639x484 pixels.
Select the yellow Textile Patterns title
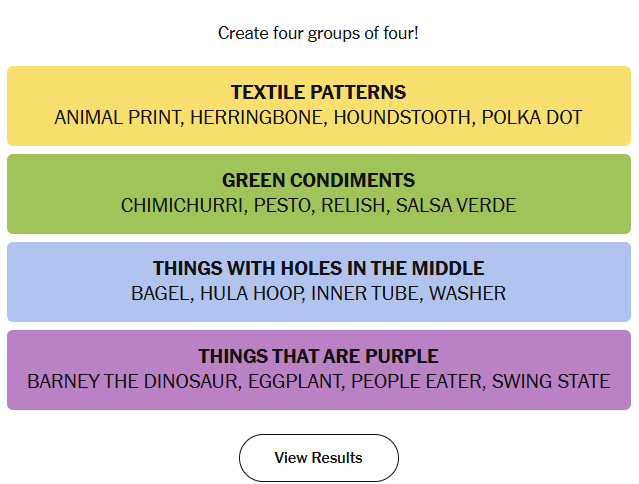(x=318, y=92)
